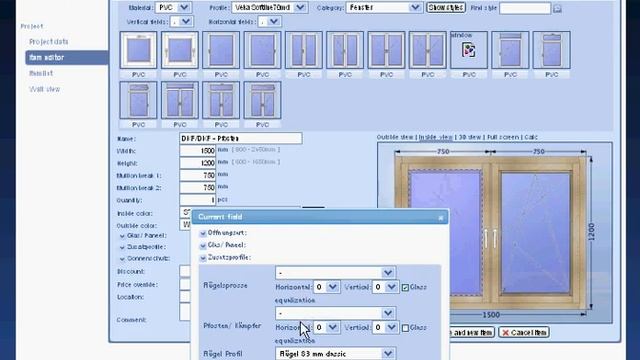Image resolution: width=640 pixels, height=360 pixels.
Task: Collapse the Öffnungsart section in dialog
Action: 203,233
